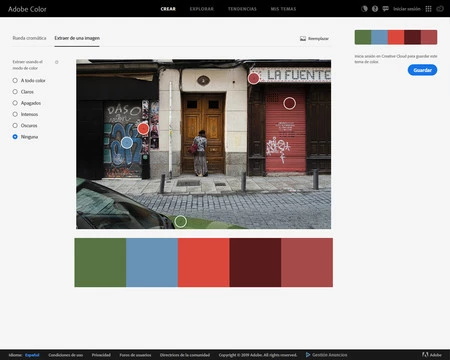Change language via Español footer link
The width and height of the screenshot is (450, 360).
[x=32, y=355]
